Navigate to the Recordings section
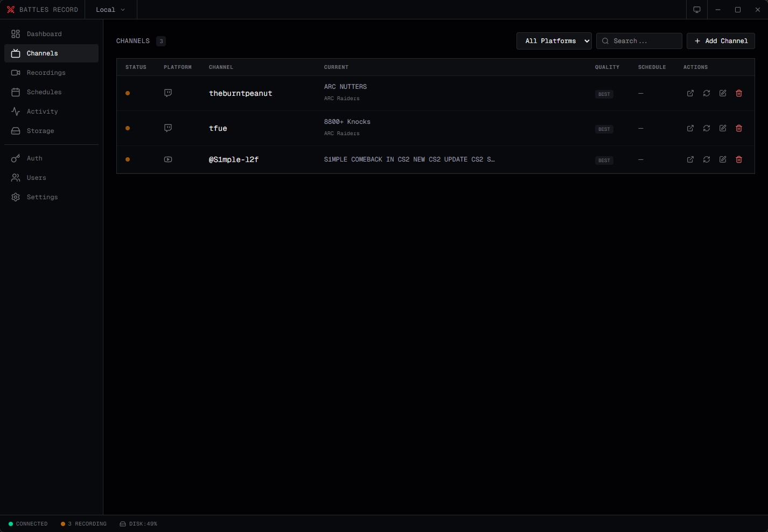 click(x=46, y=72)
